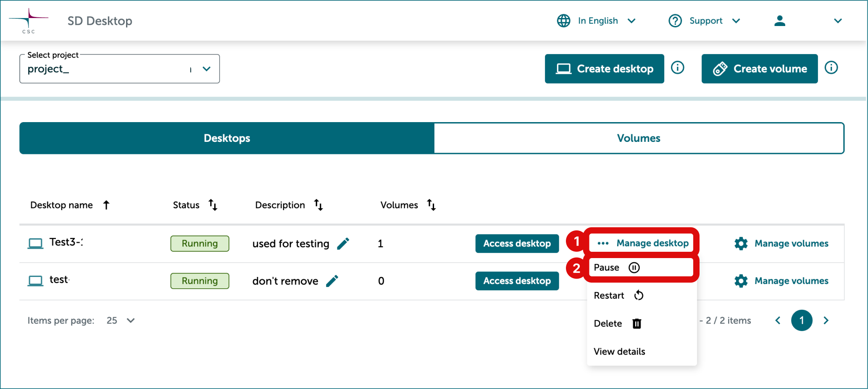
Task: Choose Restart from the menu
Action: pos(641,295)
